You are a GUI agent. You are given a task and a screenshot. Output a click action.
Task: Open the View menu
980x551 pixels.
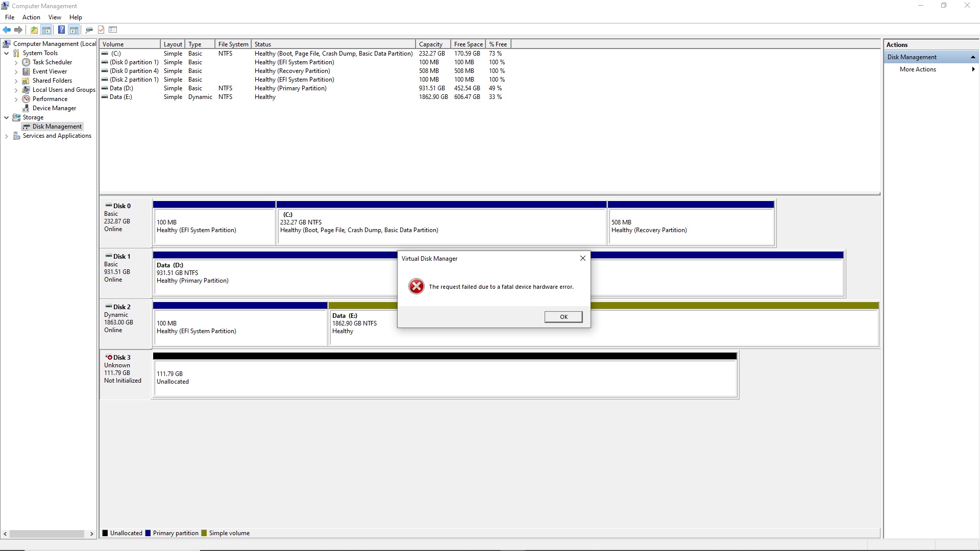click(x=55, y=17)
